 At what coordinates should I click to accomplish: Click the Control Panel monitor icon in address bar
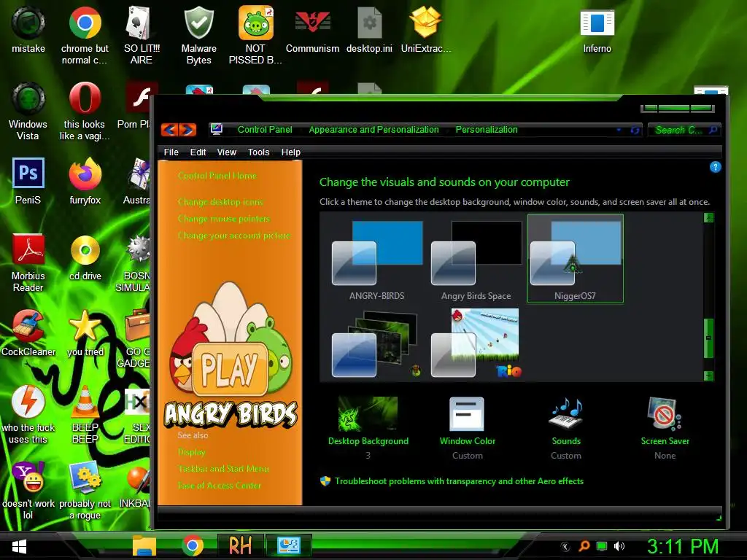tap(216, 129)
